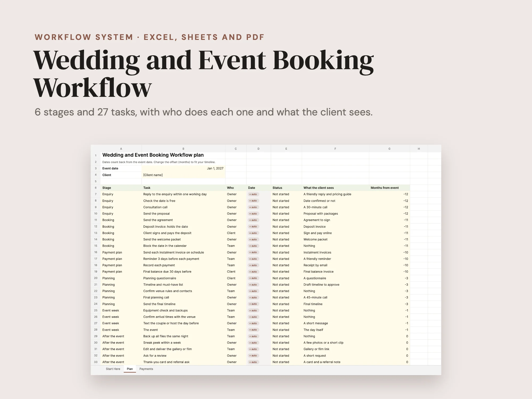Click the 'A 30-minute call' client cell
The width and height of the screenshot is (532, 399).
coord(335,207)
